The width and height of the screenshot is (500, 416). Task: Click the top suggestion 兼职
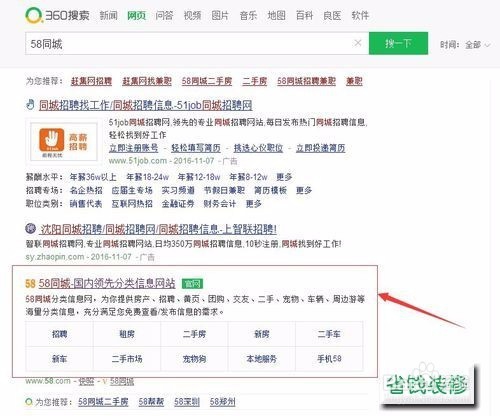354,81
